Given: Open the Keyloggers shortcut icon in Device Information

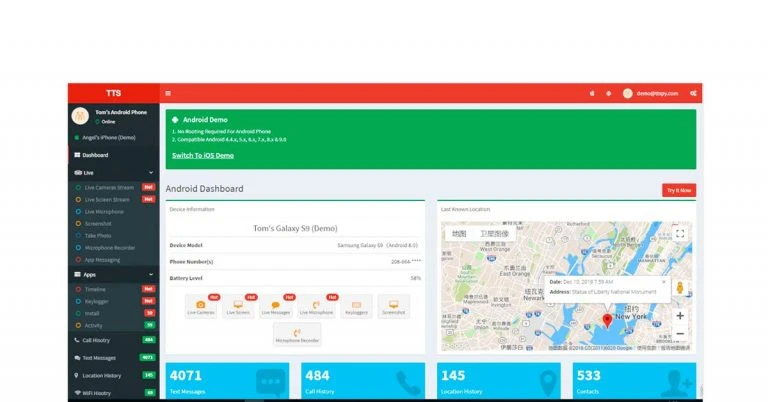Looking at the screenshot, I should coord(356,306).
